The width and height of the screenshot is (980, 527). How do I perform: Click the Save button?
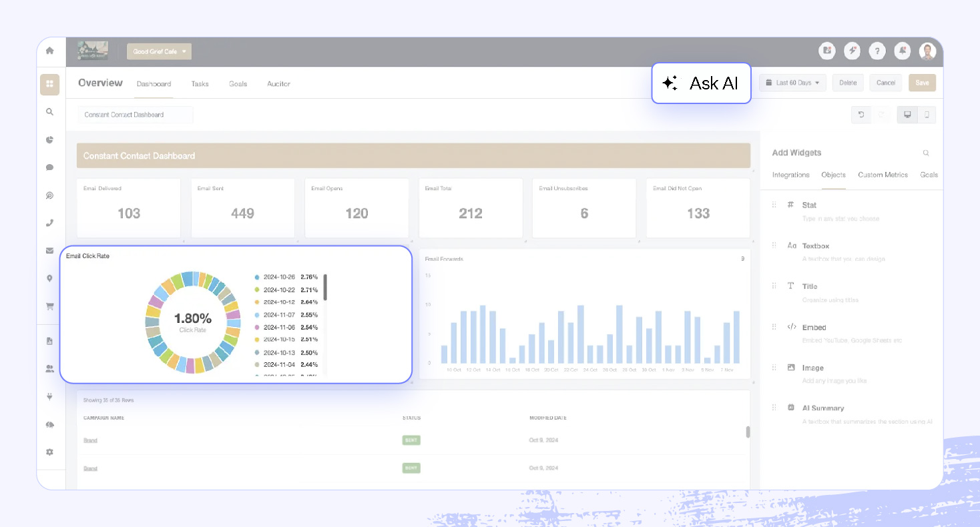(x=922, y=83)
